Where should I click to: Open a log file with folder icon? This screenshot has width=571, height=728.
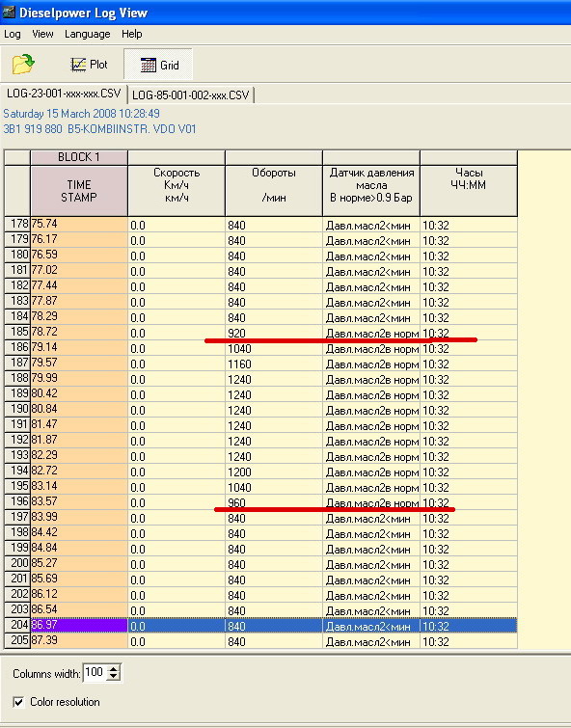23,64
